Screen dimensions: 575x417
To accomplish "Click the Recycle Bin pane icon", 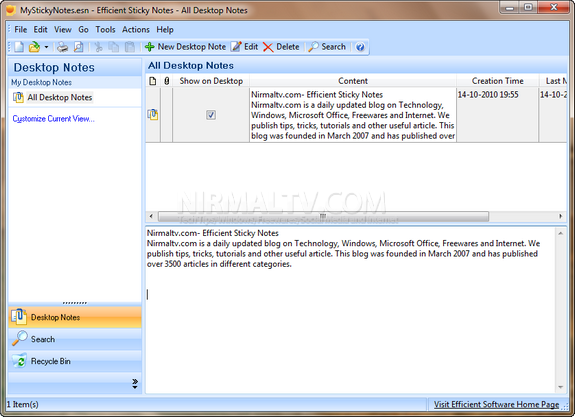I will coord(19,361).
